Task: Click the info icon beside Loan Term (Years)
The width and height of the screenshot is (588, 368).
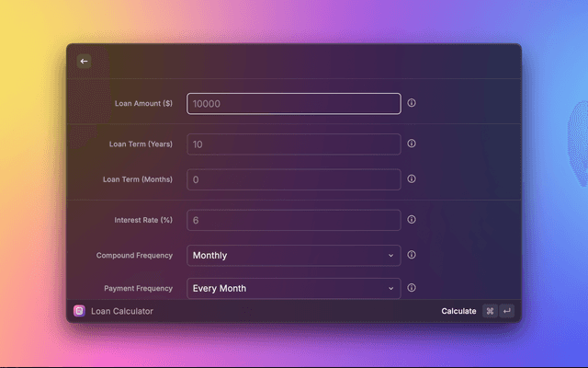Action: click(x=412, y=144)
